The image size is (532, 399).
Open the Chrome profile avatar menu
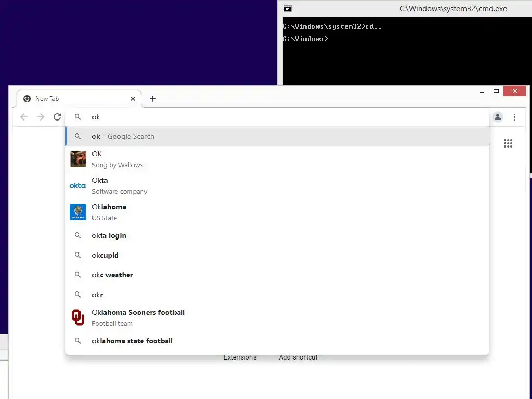pyautogui.click(x=498, y=117)
